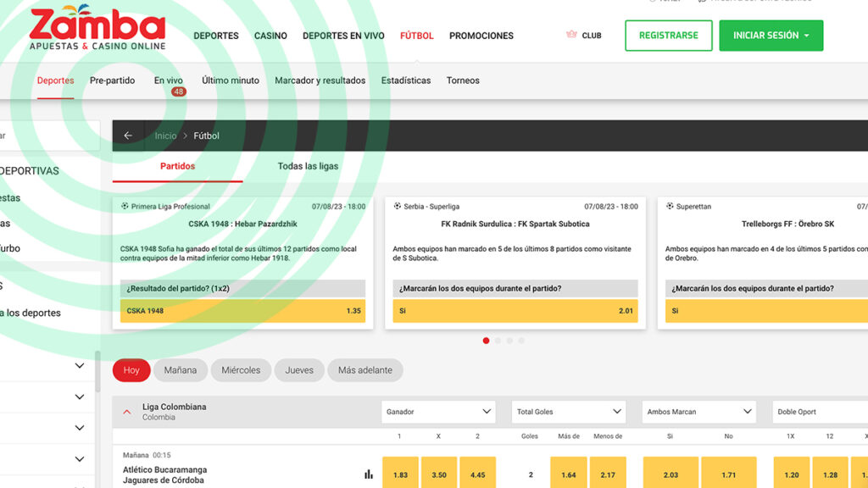This screenshot has width=868, height=488.
Task: Open the Ambos Marcan dropdown
Action: pyautogui.click(x=698, y=412)
